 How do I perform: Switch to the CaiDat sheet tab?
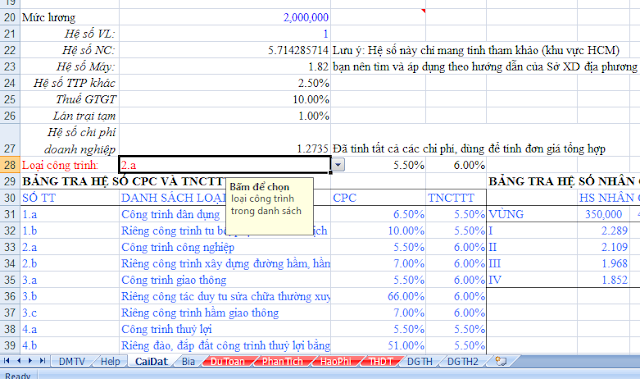[151, 361]
